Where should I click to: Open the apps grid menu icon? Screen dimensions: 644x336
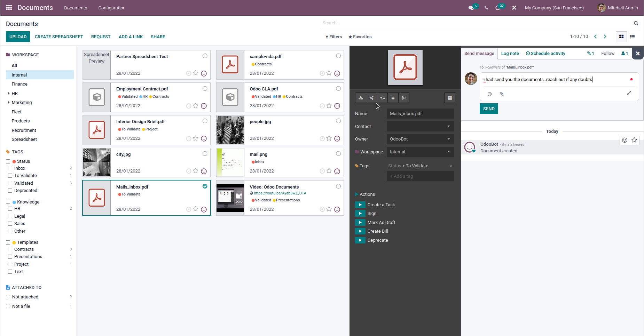[9, 7]
